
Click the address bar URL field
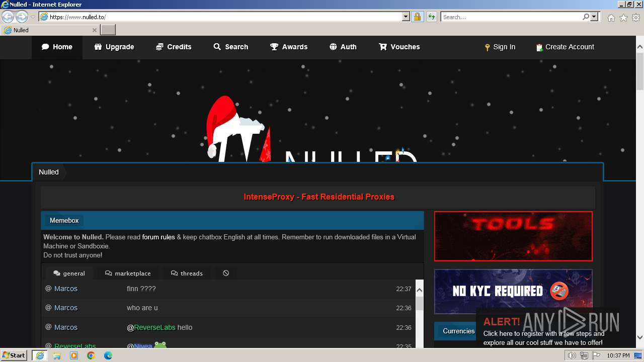[x=225, y=17]
